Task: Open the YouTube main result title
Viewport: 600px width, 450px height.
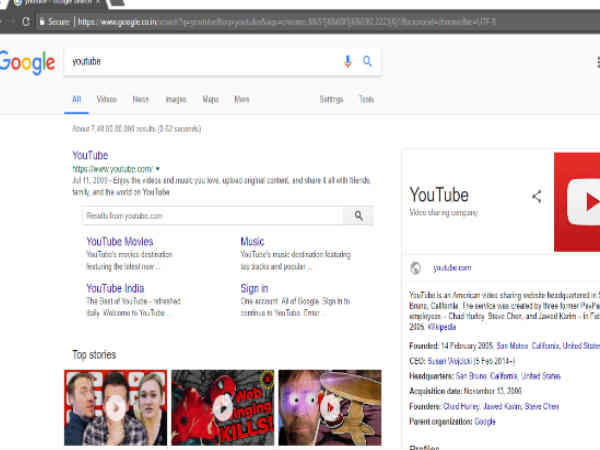Action: [x=90, y=155]
